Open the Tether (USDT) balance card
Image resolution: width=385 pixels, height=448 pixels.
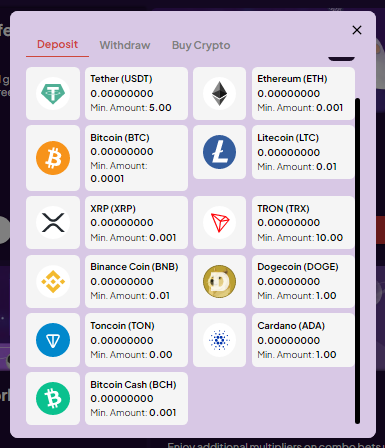[136, 93]
